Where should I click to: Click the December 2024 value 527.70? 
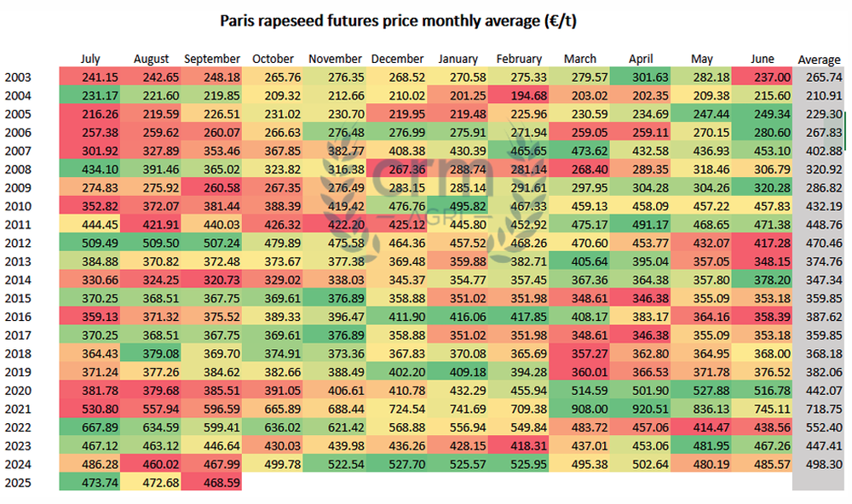tap(397, 464)
